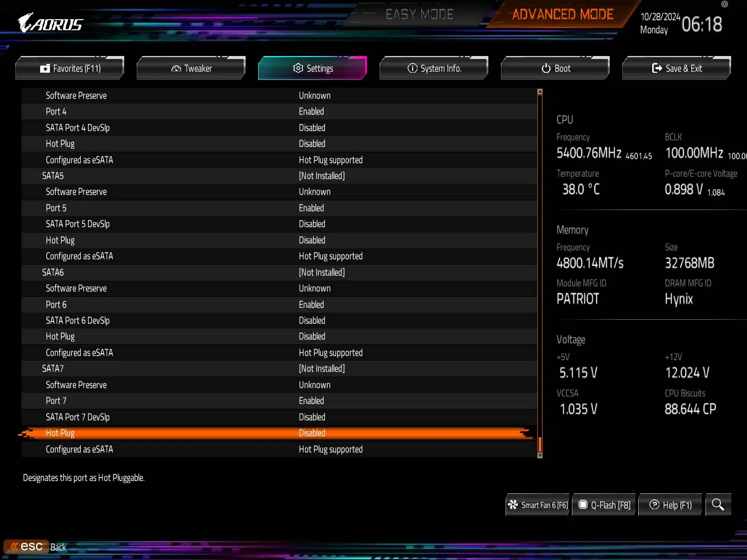Viewport: 747px width, 560px height.
Task: Toggle SATA Port 4 DevSlp Disabled value
Action: click(312, 128)
